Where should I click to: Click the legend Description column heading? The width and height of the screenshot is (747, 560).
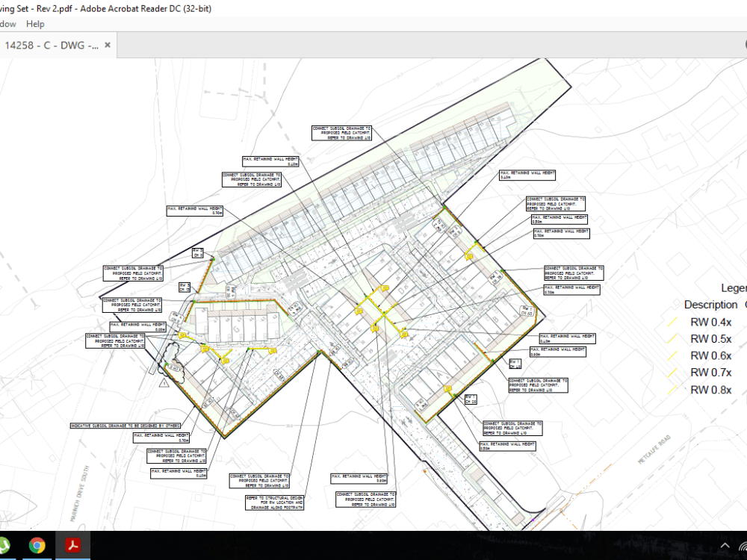(x=711, y=305)
